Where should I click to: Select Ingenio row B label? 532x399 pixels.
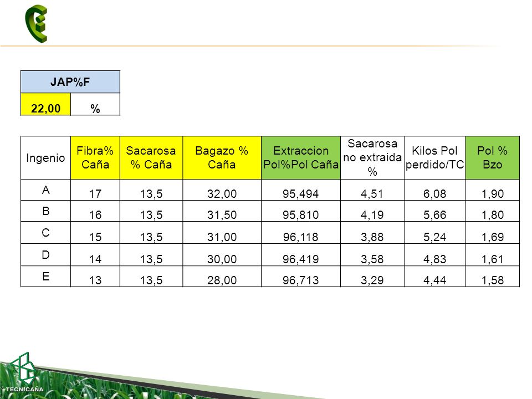(x=46, y=211)
